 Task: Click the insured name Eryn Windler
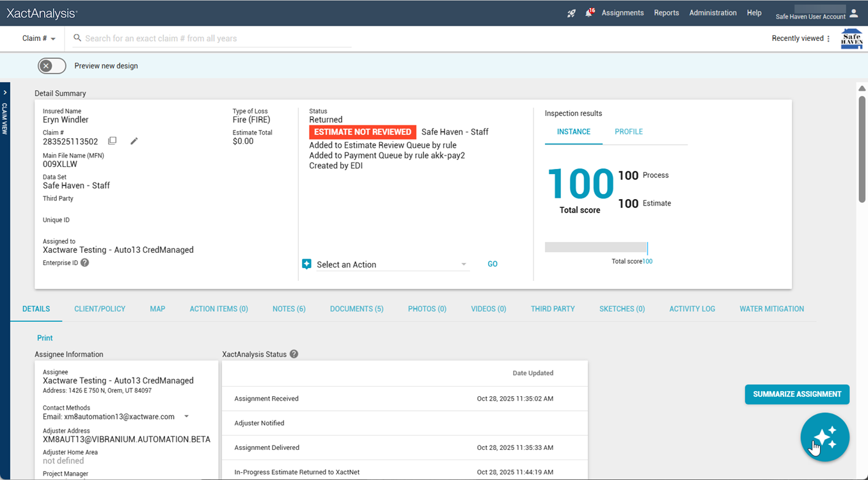(66, 120)
